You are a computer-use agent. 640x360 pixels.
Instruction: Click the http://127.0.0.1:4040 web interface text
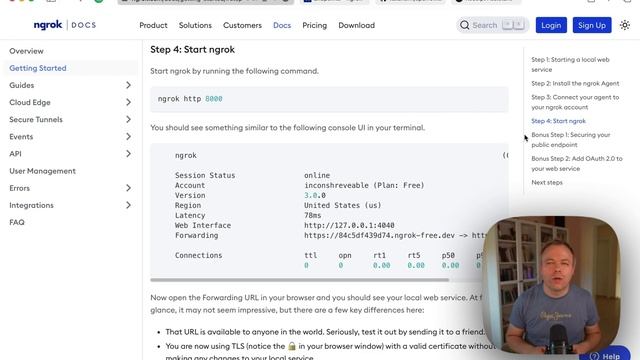(349, 225)
